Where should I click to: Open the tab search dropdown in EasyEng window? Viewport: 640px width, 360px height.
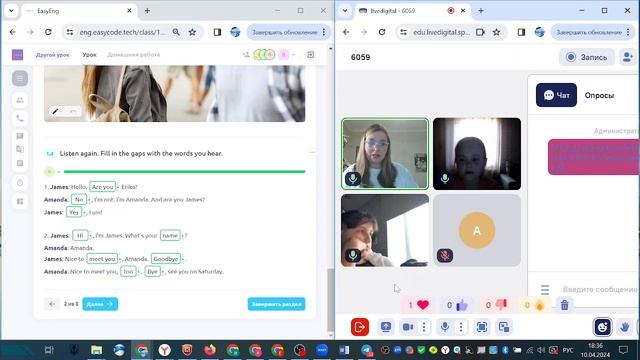click(x=11, y=11)
